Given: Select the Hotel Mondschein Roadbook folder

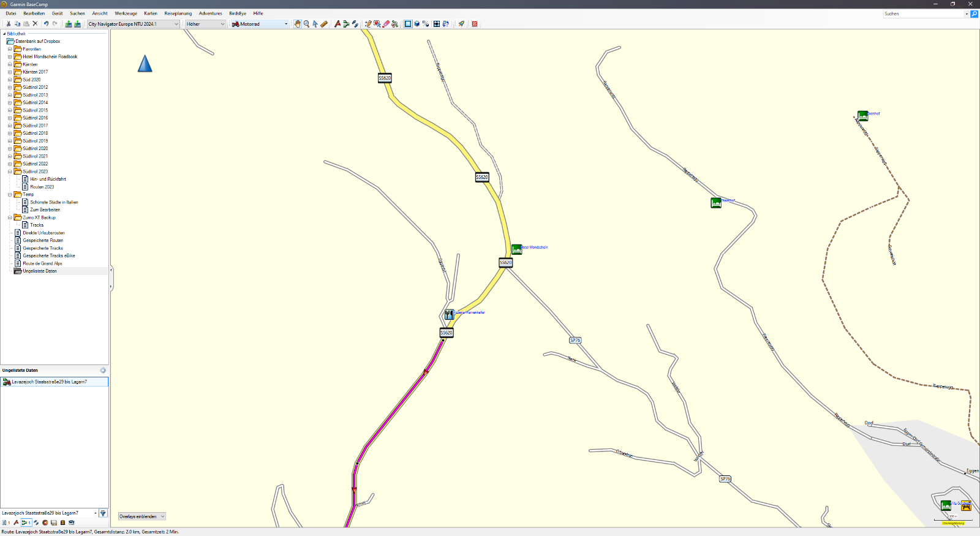Looking at the screenshot, I should [50, 56].
